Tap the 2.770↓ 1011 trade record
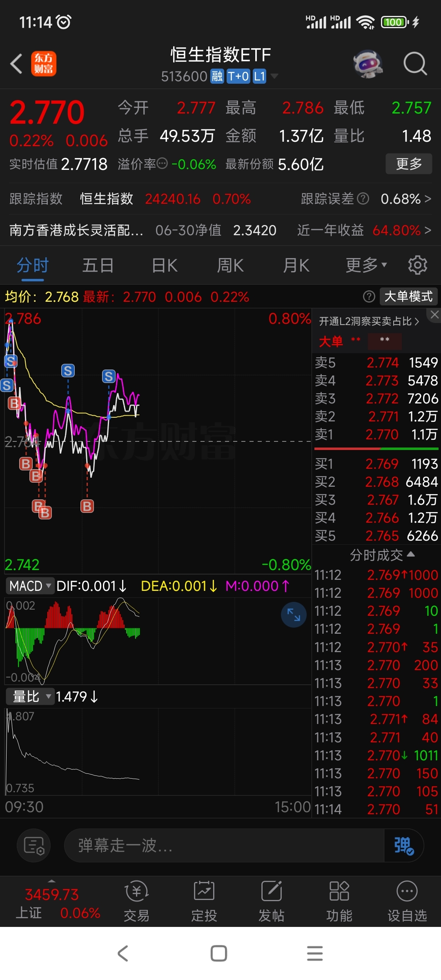The width and height of the screenshot is (441, 980). pos(376,755)
